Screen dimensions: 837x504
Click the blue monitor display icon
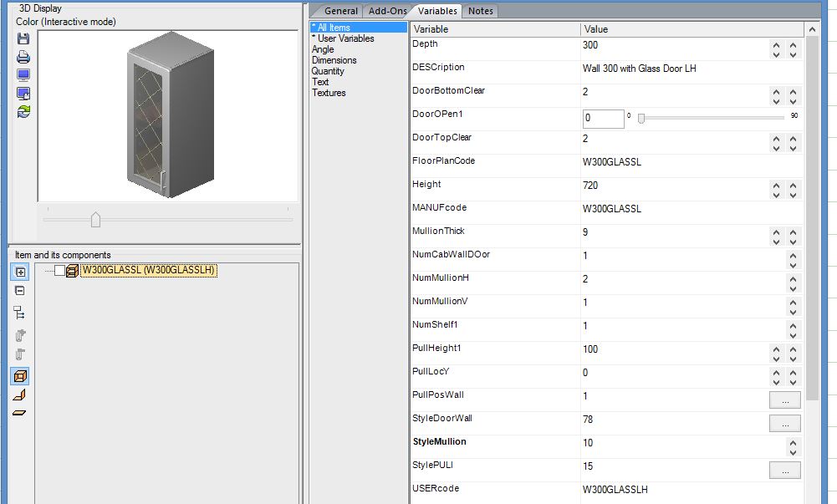click(23, 75)
